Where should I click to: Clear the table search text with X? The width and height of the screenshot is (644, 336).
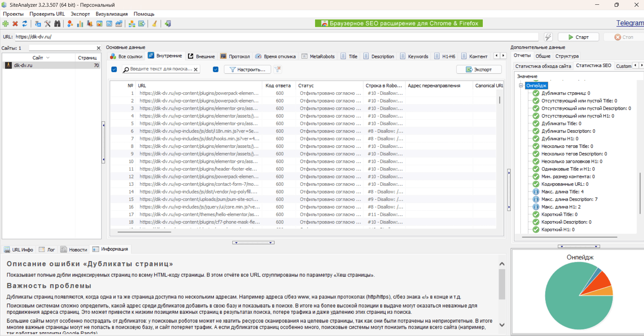(196, 69)
